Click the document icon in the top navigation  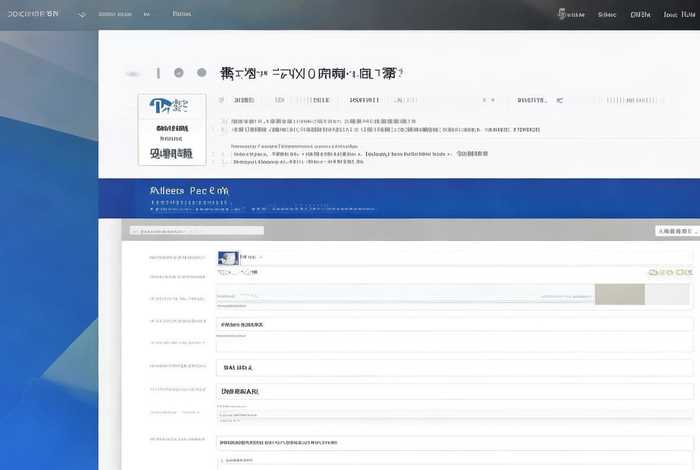(x=562, y=14)
